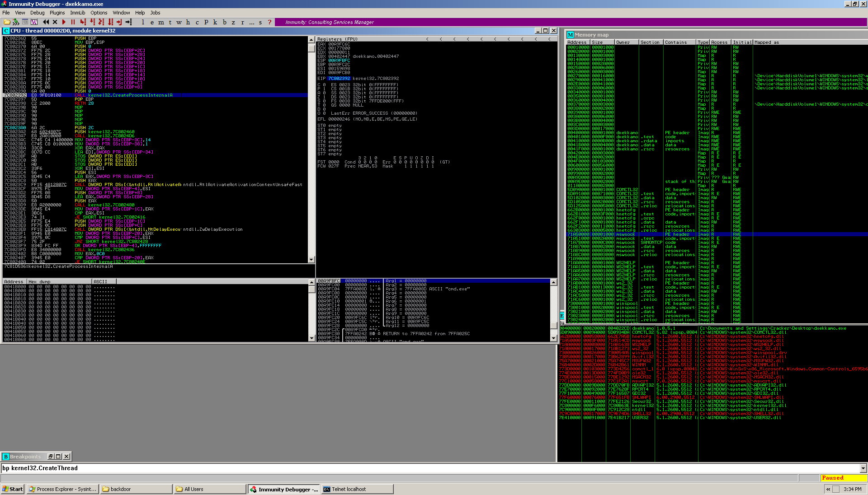
Task: Click the Close program X icon
Action: point(55,22)
